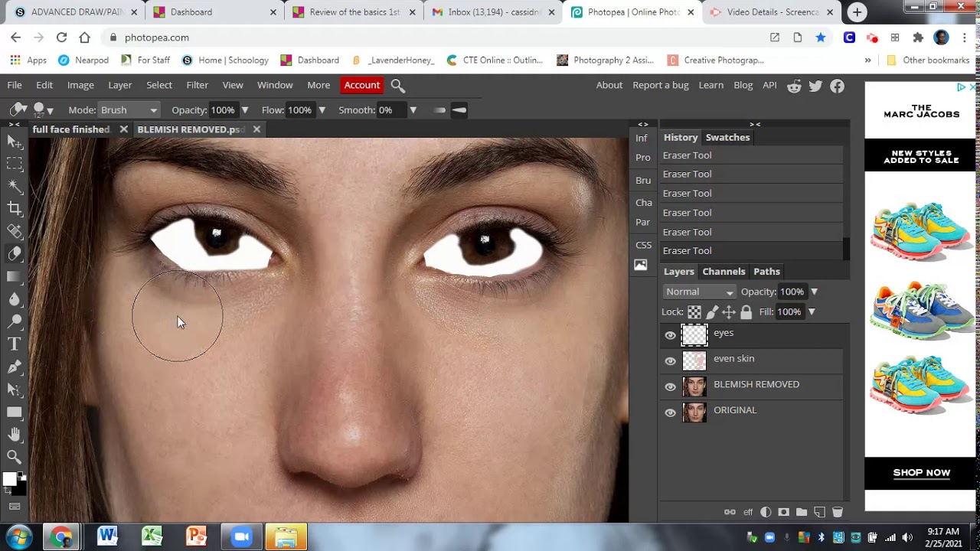Select the Rectangle Select tool

(15, 163)
